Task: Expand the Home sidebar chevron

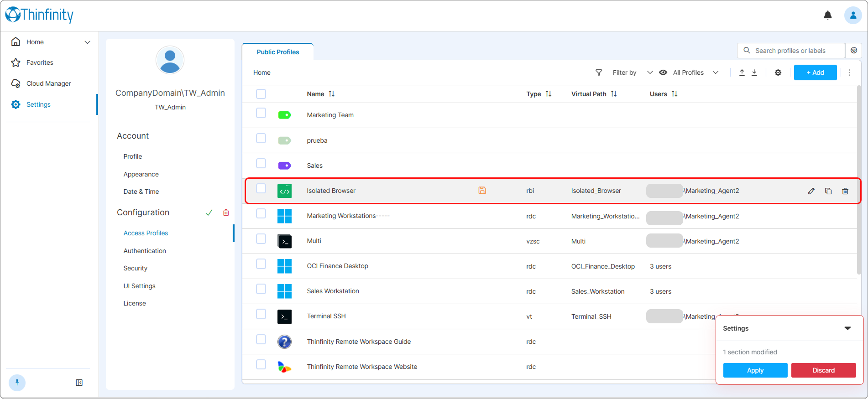Action: pyautogui.click(x=87, y=42)
